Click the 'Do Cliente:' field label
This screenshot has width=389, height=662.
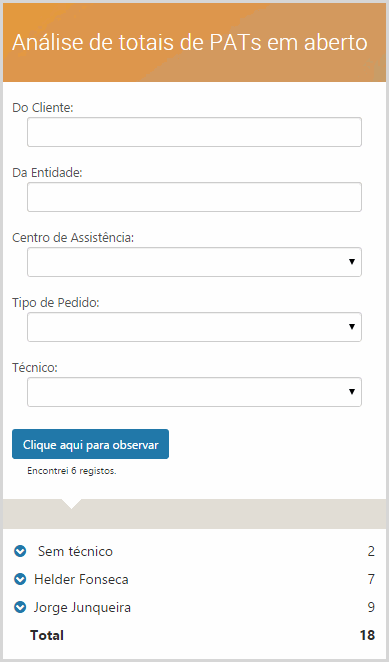pyautogui.click(x=43, y=108)
